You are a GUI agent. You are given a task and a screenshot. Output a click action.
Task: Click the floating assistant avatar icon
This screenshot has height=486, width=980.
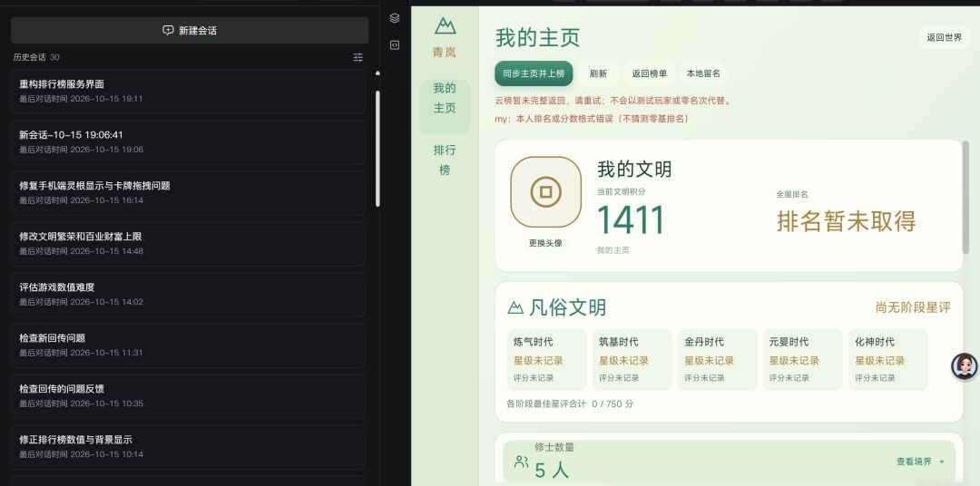click(x=965, y=366)
